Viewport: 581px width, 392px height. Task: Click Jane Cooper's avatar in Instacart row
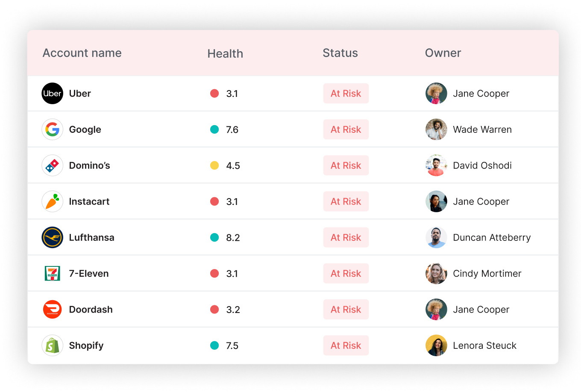pyautogui.click(x=436, y=202)
